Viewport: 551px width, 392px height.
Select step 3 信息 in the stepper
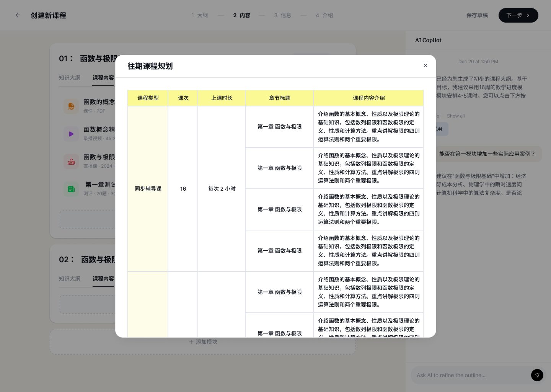[x=282, y=15]
